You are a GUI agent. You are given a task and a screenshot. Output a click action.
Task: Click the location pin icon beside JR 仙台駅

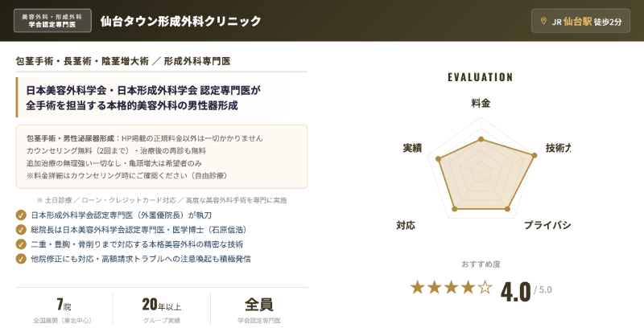point(544,21)
